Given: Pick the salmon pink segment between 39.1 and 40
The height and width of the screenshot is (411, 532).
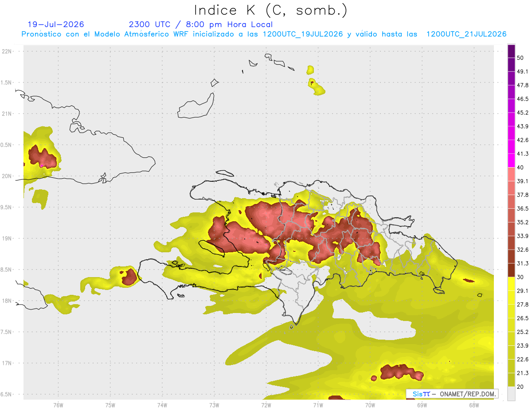Looking at the screenshot, I should [x=511, y=174].
